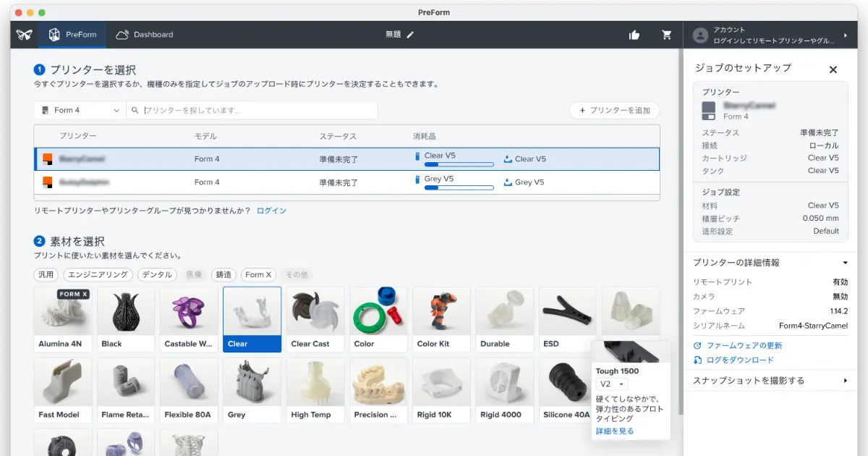Select the Clear material tile
This screenshot has width=868, height=456.
252,319
